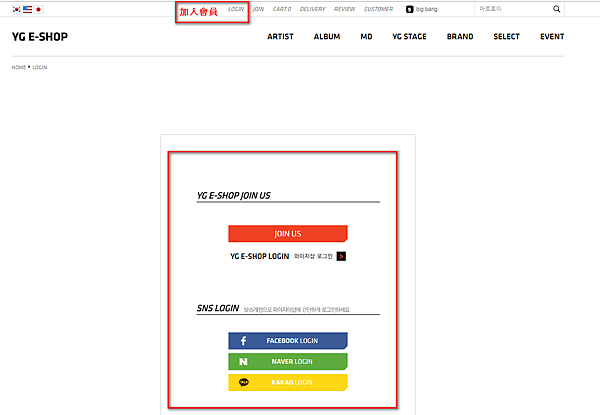Click the Facebook f icon

coord(243,340)
